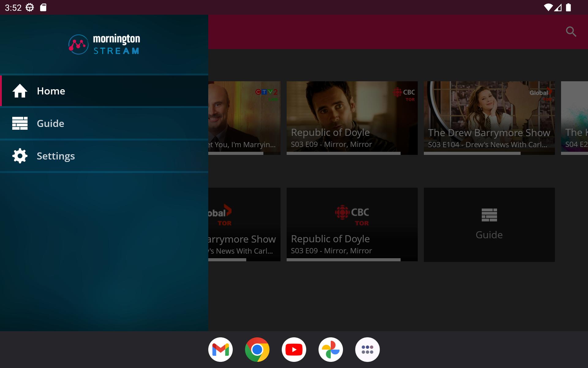The image size is (588, 368).
Task: Open the CTV2 Dr. Phil card
Action: pyautogui.click(x=244, y=118)
